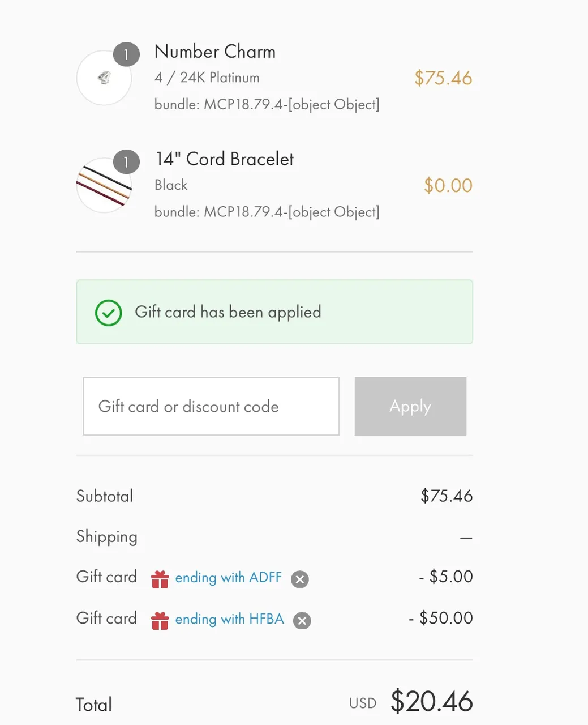Click the Number Charm quantity badge
This screenshot has width=588, height=725.
click(x=126, y=55)
